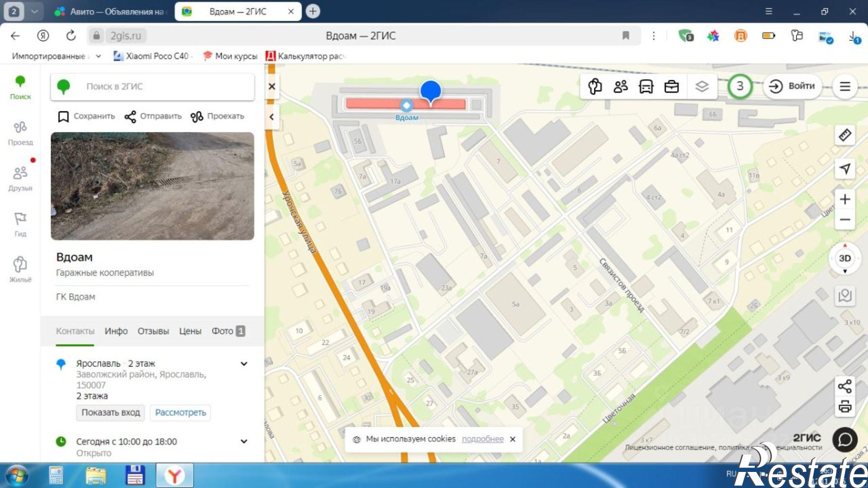Toggle 3D map view
Image resolution: width=868 pixels, height=488 pixels.
click(845, 258)
